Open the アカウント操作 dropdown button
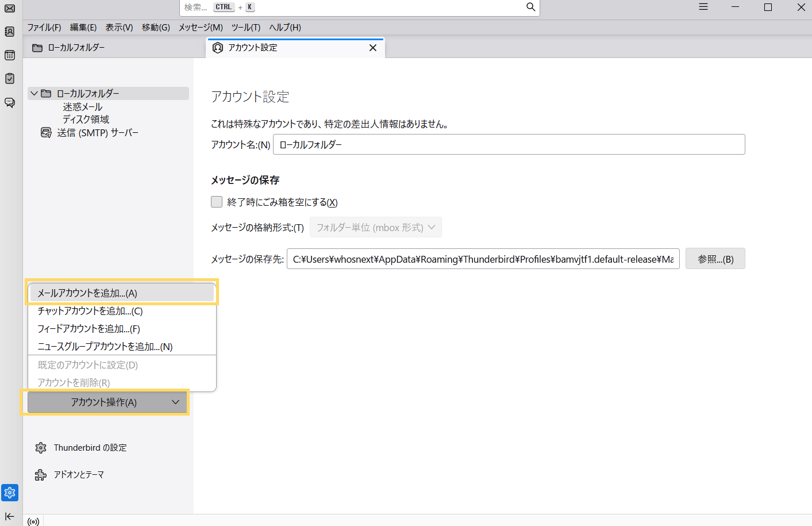Image resolution: width=812 pixels, height=526 pixels. [107, 402]
